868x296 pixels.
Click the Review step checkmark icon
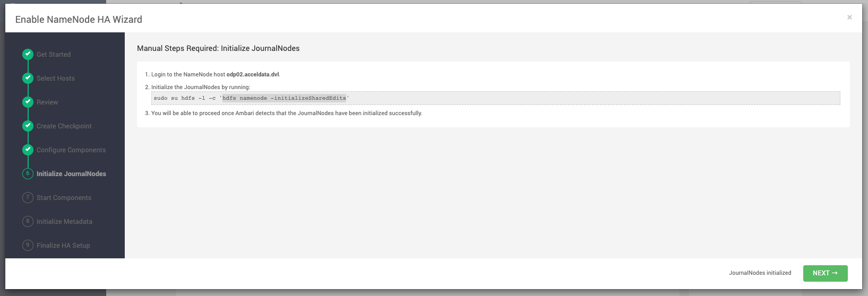pos(28,102)
